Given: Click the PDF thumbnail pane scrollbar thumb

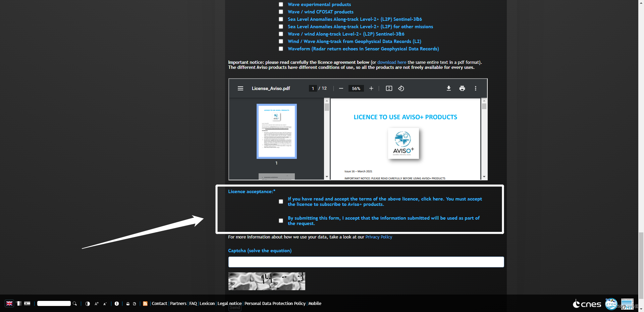Looking at the screenshot, I should tap(327, 107).
